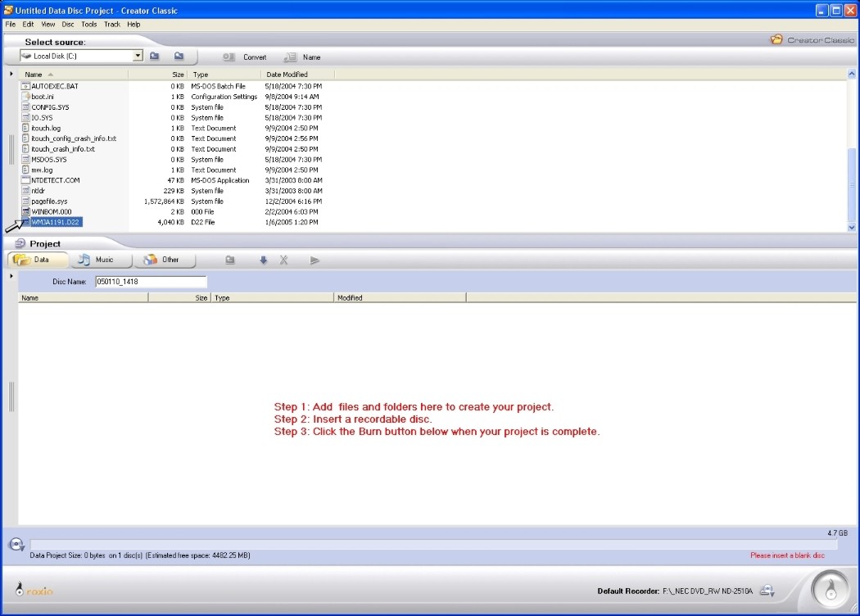Click the 'Please insert a blank disc' message
860x616 pixels.
[x=787, y=555]
